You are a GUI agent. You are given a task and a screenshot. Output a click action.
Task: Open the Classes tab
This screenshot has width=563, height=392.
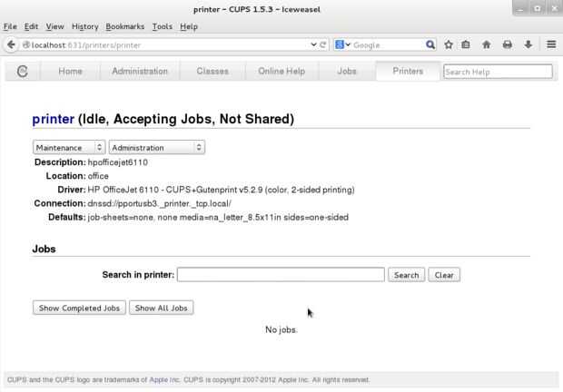pyautogui.click(x=212, y=71)
